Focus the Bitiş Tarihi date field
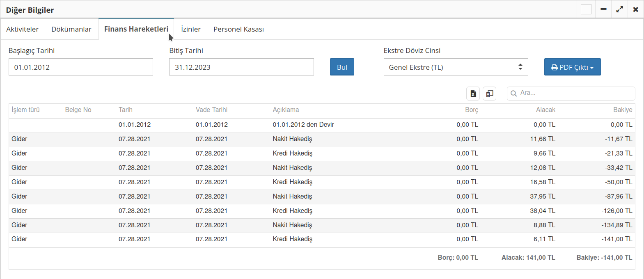 pyautogui.click(x=241, y=67)
